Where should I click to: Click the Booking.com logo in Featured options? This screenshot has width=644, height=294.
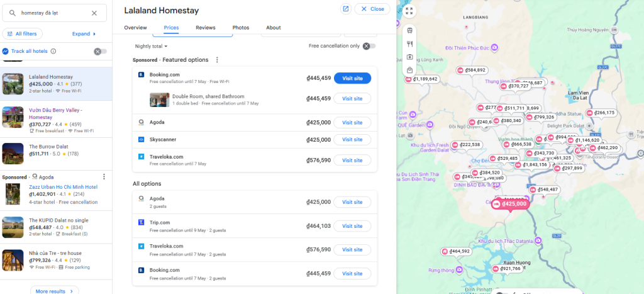(x=142, y=75)
